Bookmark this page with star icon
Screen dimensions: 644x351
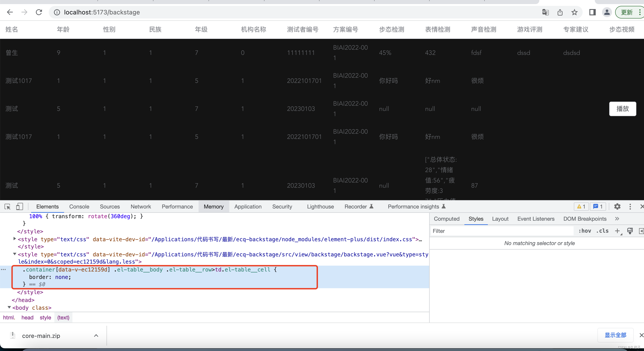575,12
